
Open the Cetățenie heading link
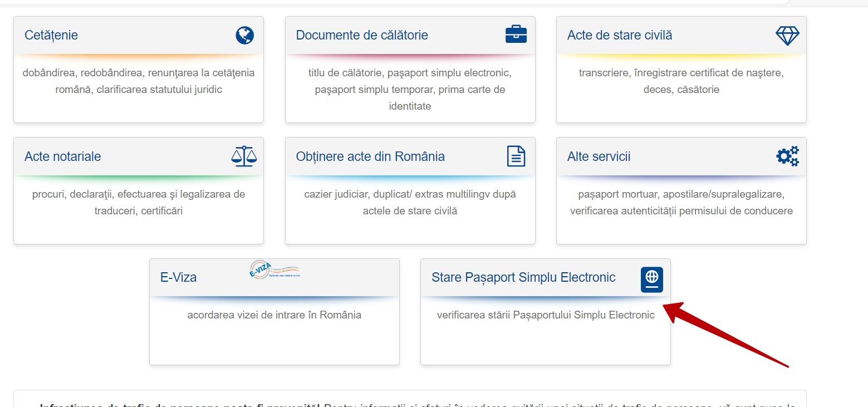(x=51, y=35)
